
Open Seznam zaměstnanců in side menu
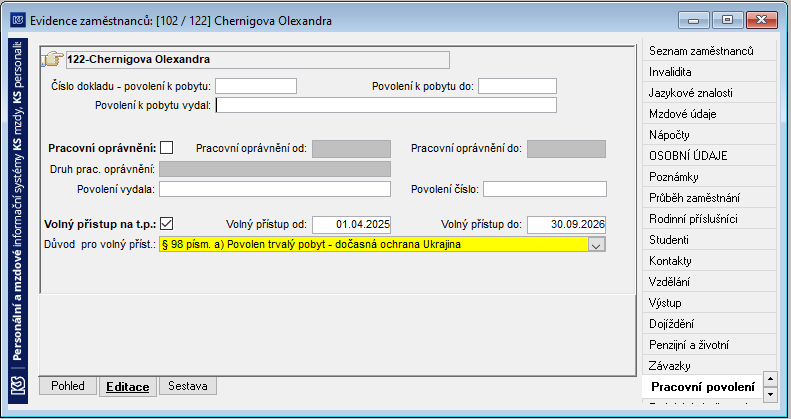(x=709, y=51)
